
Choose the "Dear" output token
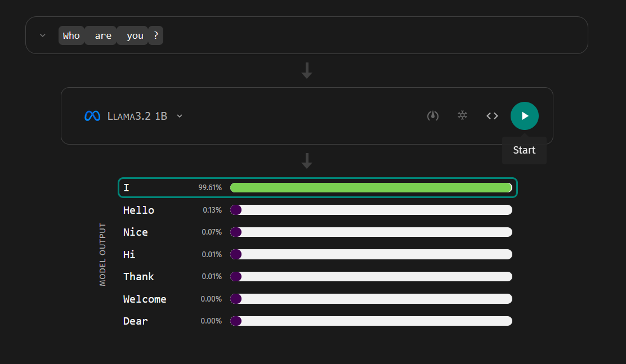click(135, 321)
